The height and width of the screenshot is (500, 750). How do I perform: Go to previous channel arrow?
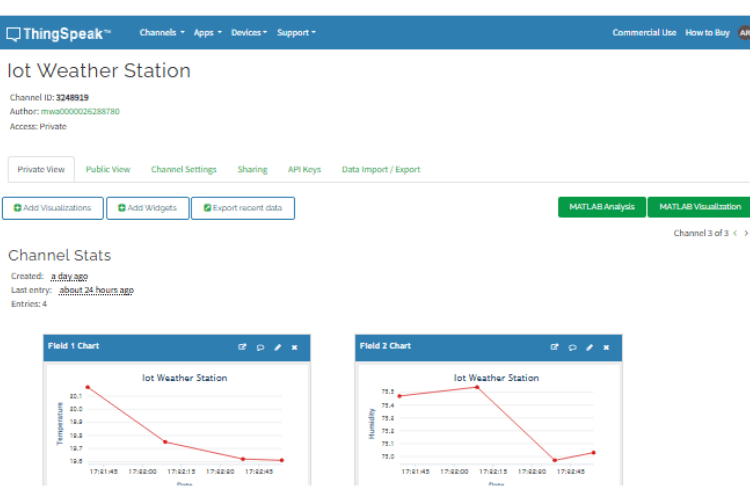coord(735,233)
